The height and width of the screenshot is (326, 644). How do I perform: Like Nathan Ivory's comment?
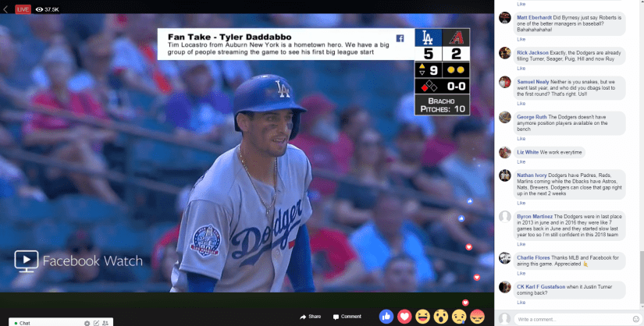tap(521, 203)
